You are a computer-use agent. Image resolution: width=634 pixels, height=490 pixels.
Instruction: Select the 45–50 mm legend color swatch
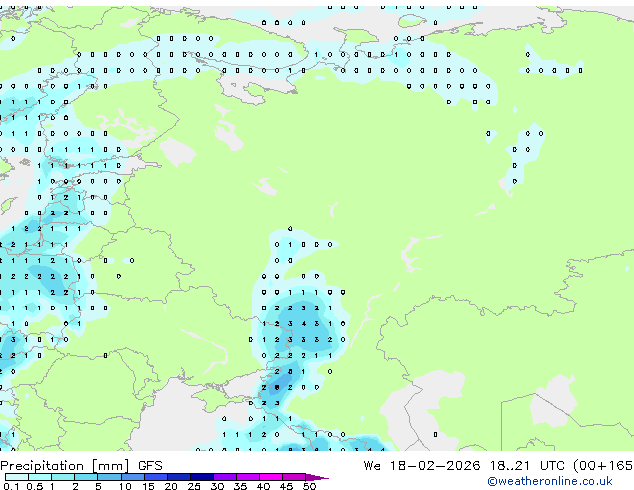(x=294, y=477)
